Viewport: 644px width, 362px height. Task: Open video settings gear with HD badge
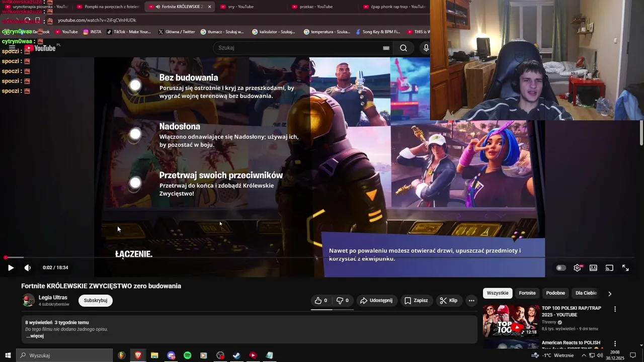coord(578,268)
